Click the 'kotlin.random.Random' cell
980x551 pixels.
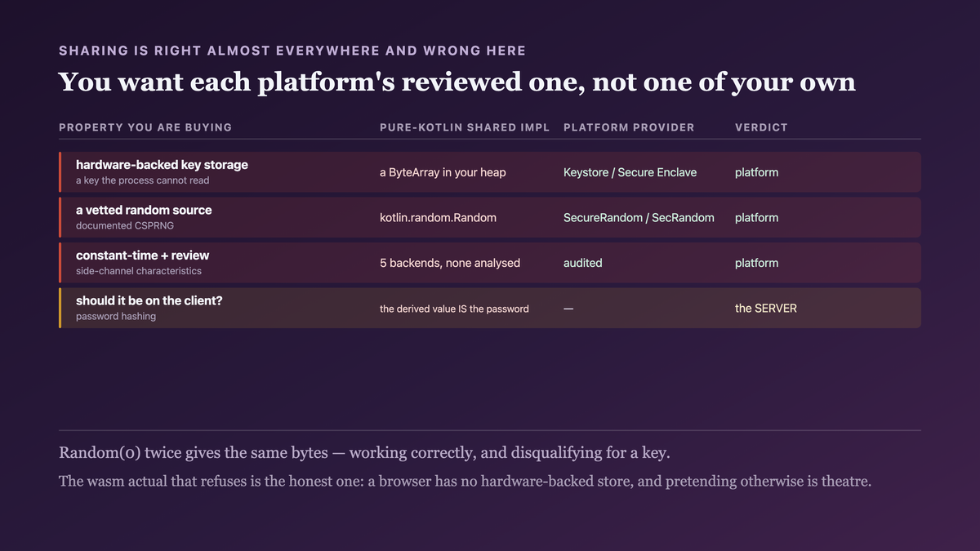click(438, 218)
